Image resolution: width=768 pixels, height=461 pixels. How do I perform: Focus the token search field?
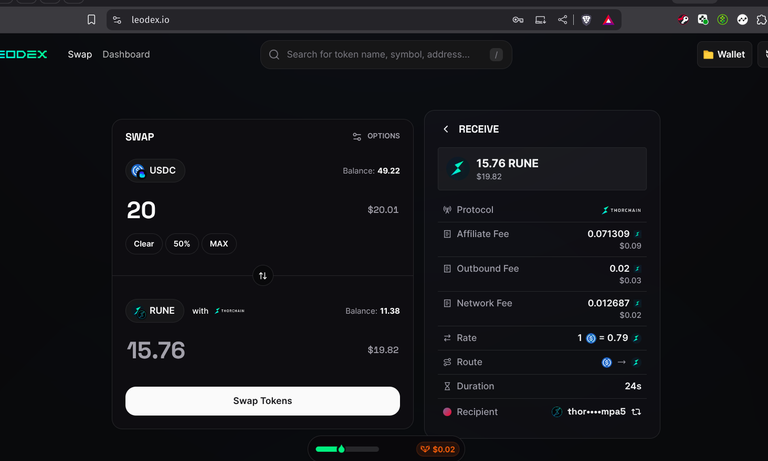[386, 54]
